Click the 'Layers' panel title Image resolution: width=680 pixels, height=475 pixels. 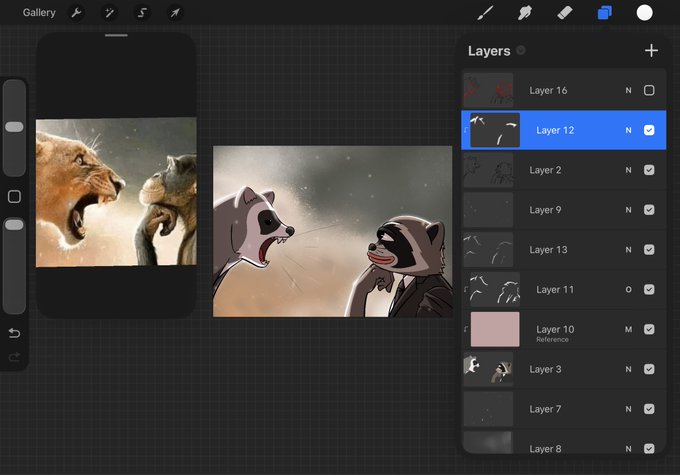coord(489,51)
